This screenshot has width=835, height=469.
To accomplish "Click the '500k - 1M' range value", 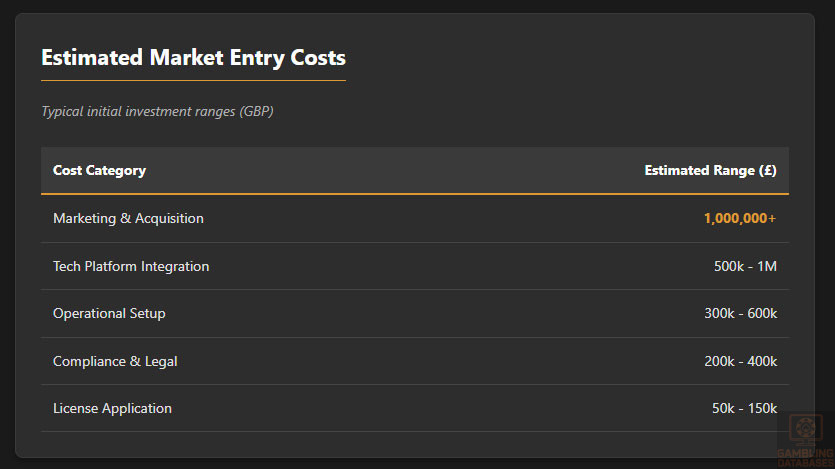I will [745, 266].
